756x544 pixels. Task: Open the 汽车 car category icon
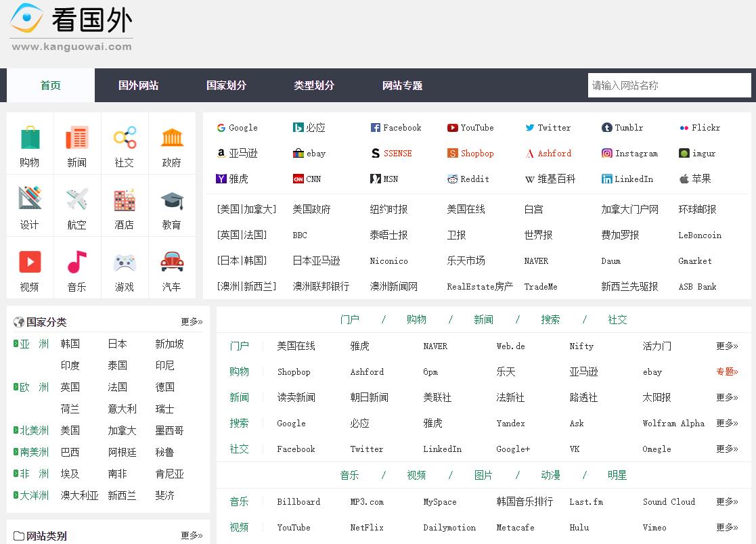point(172,262)
